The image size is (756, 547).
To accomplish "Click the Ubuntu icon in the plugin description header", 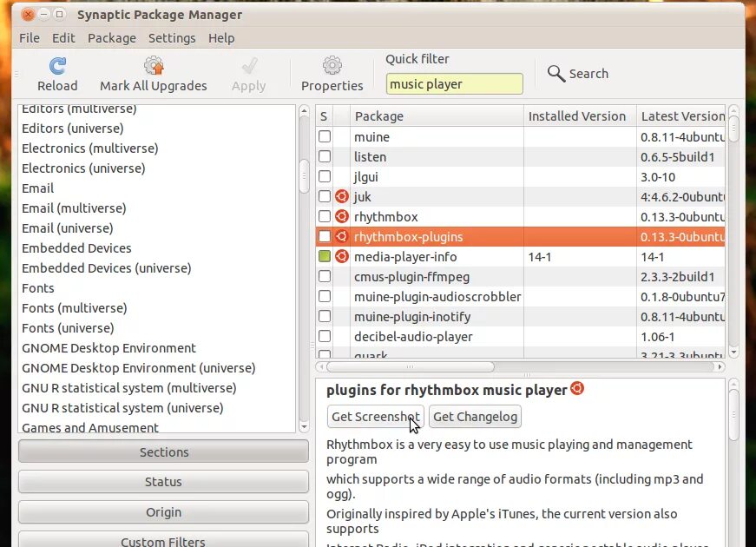I will click(577, 390).
